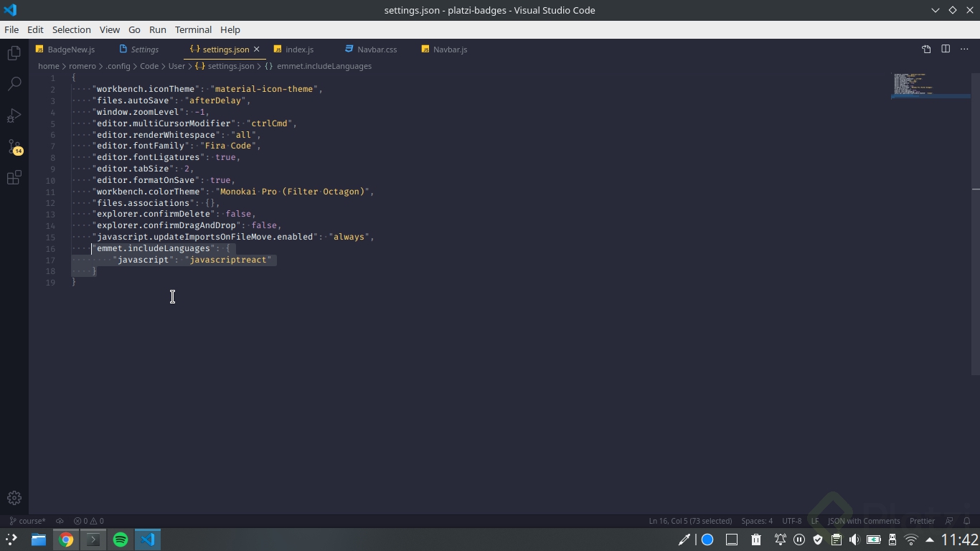The height and width of the screenshot is (551, 980).
Task: Open the notifications bell in status bar
Action: click(x=966, y=521)
